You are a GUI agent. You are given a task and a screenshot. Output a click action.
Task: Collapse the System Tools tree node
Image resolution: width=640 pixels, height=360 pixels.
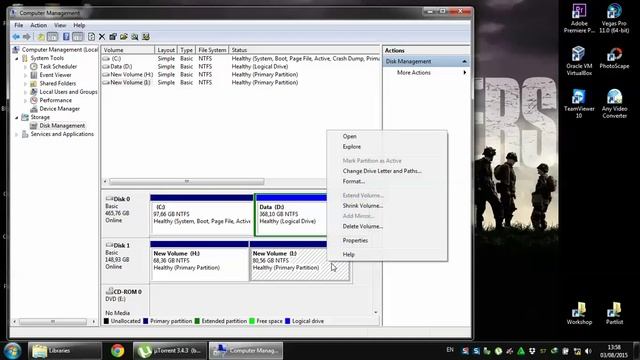coord(17,58)
